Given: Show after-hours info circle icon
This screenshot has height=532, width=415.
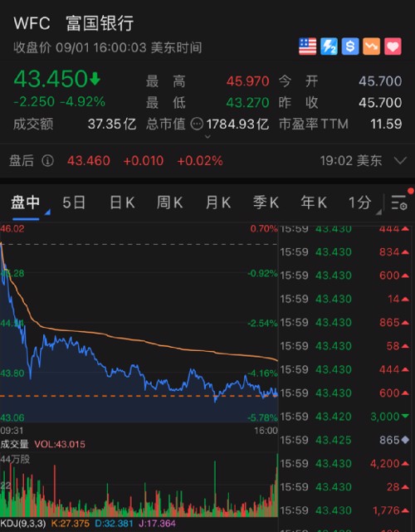Looking at the screenshot, I should (x=48, y=160).
